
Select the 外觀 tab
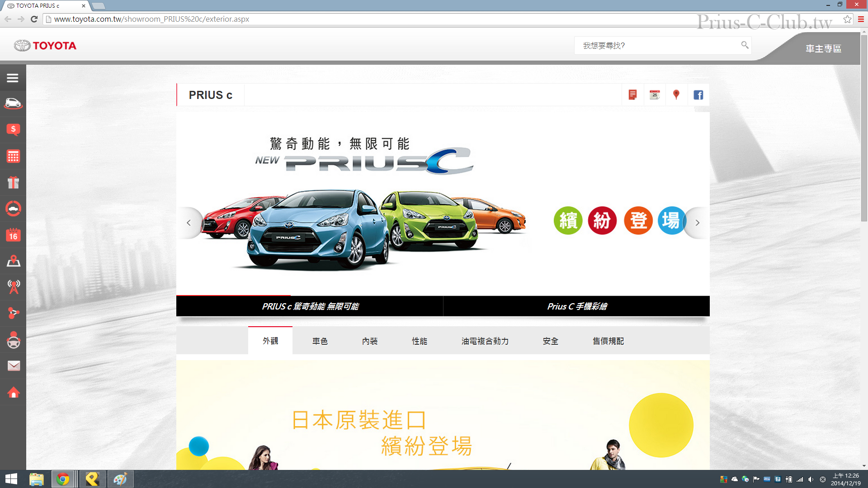tap(270, 341)
